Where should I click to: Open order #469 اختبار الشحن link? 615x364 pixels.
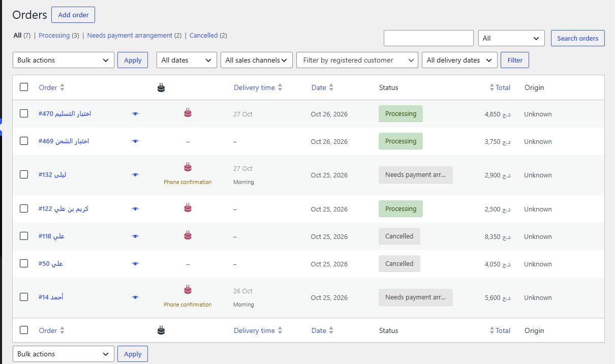point(64,141)
